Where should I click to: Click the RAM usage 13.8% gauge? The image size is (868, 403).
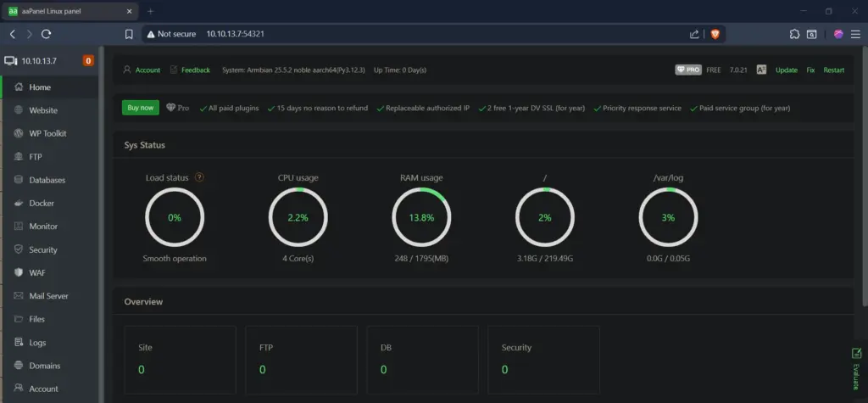421,217
